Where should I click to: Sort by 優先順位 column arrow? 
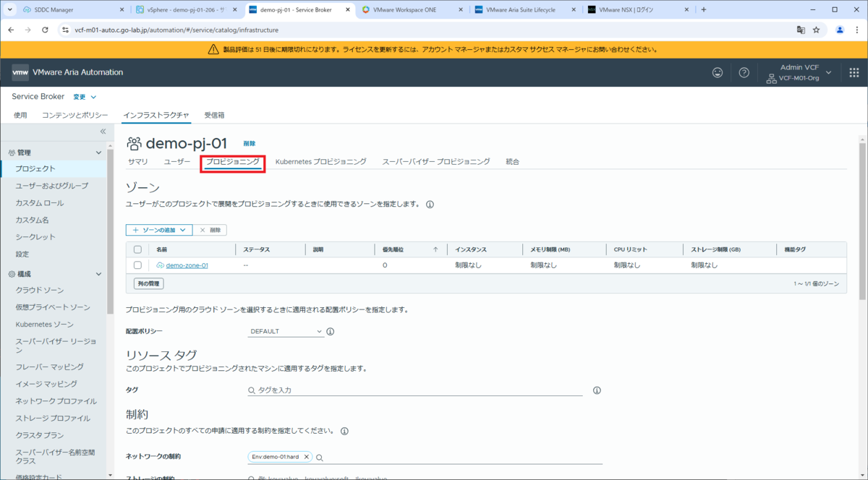(435, 249)
